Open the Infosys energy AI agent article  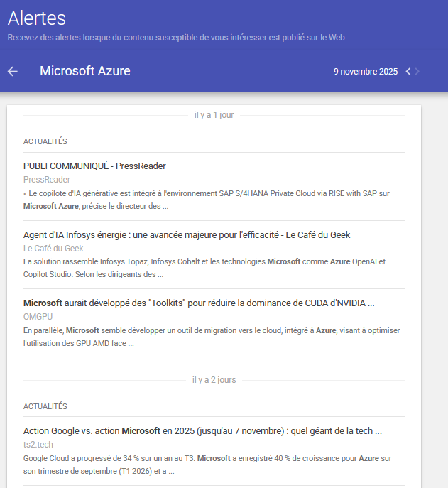click(186, 234)
